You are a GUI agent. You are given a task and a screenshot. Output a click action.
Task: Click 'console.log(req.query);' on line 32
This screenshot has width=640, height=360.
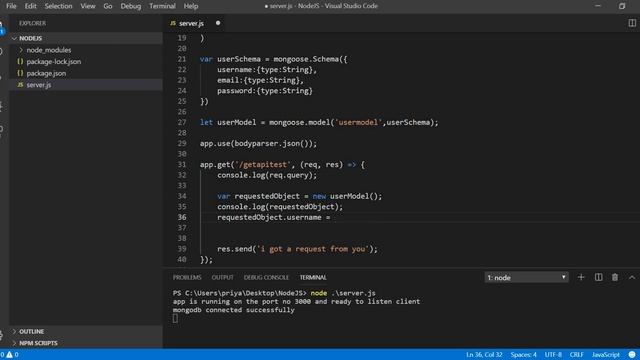click(267, 175)
